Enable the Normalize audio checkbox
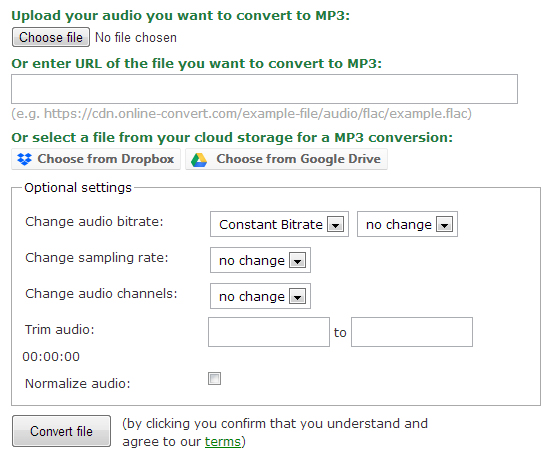556x458 pixels. pyautogui.click(x=215, y=379)
